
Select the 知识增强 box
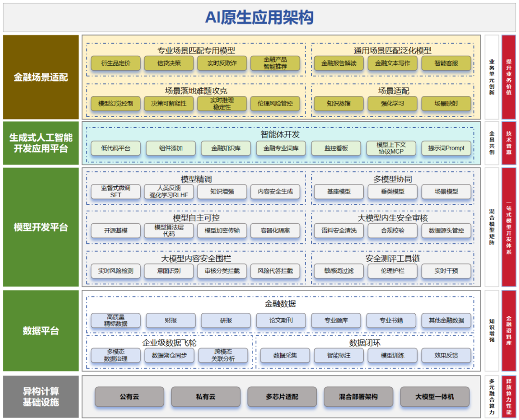222,192
